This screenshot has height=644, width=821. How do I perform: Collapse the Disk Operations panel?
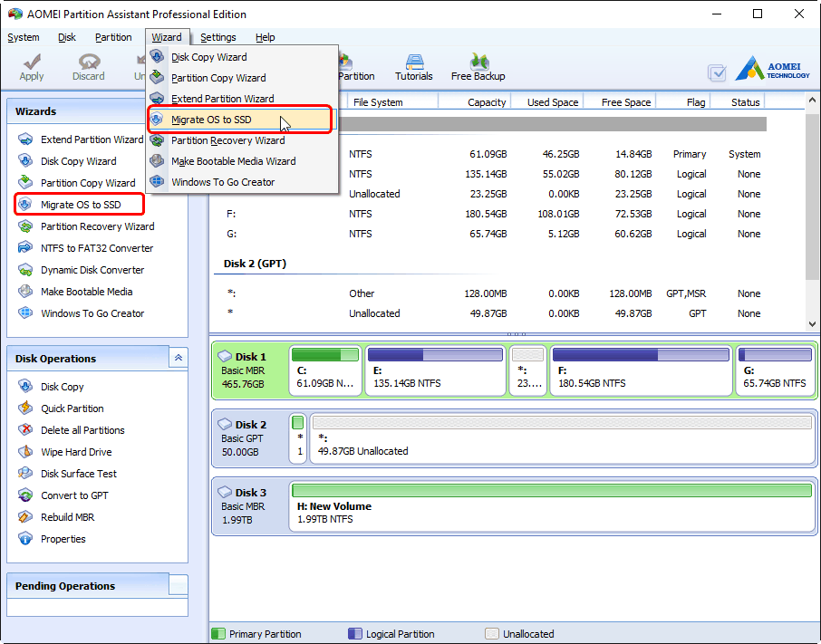pyautogui.click(x=178, y=358)
